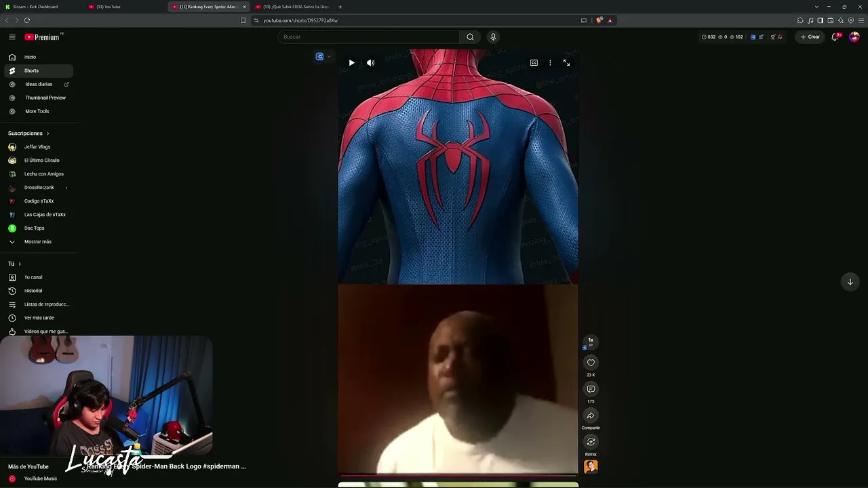Open the Doc Tops channel

(39, 228)
